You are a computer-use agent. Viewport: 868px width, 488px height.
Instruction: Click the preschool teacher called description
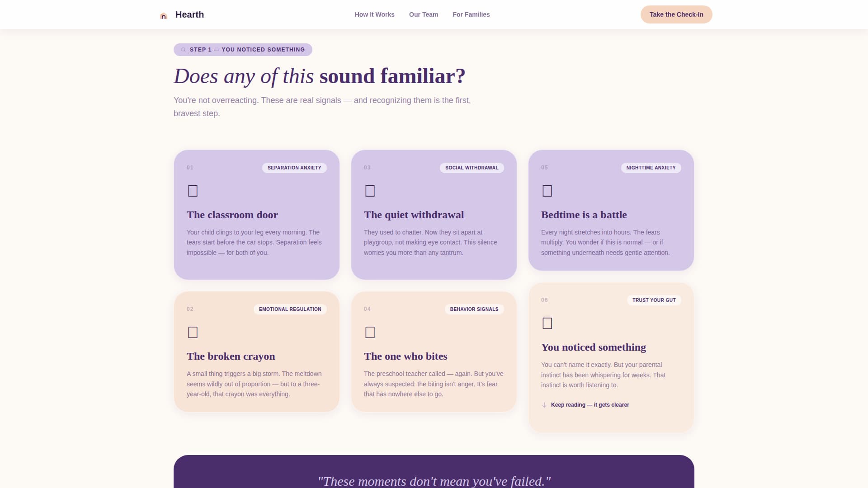point(434,384)
